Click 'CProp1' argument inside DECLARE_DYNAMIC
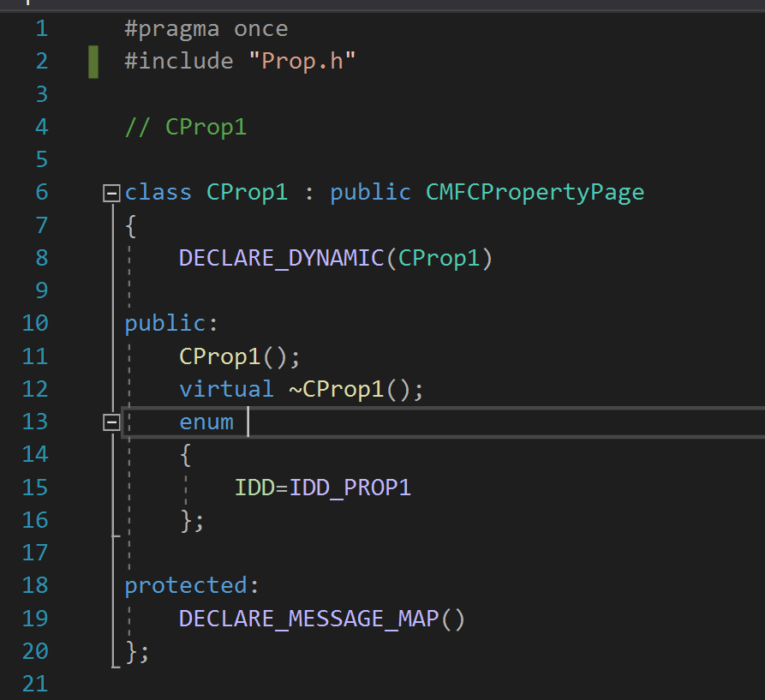765x700 pixels. 439,258
